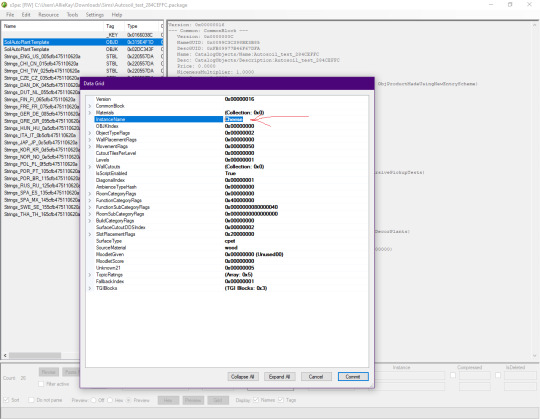
Task: Toggle the Filter active checkbox
Action: 41,384
